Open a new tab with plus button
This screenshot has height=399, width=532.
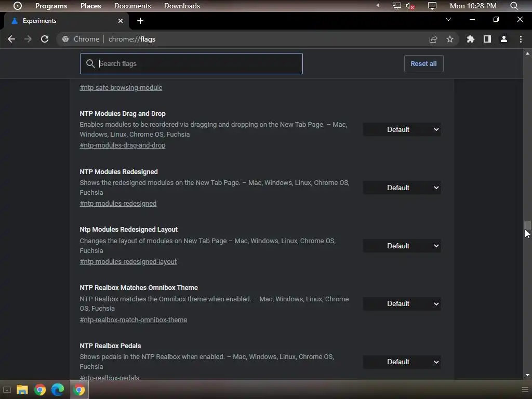pos(140,21)
